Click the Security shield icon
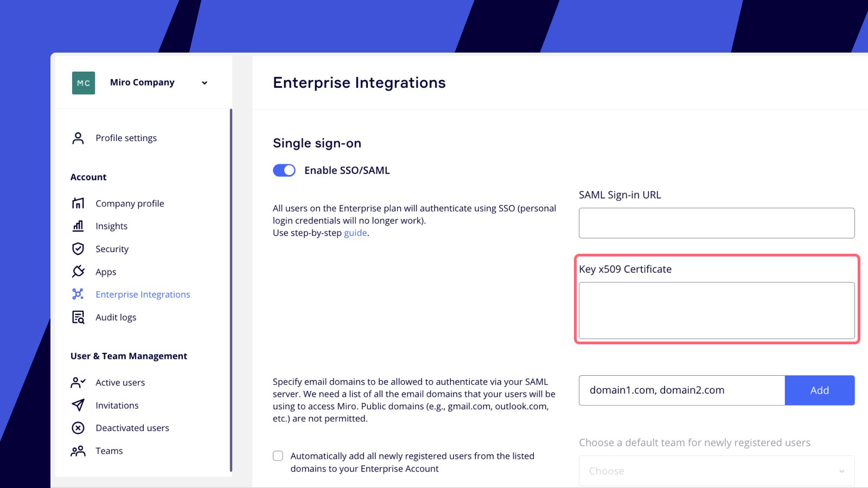The image size is (868, 488). click(x=79, y=248)
